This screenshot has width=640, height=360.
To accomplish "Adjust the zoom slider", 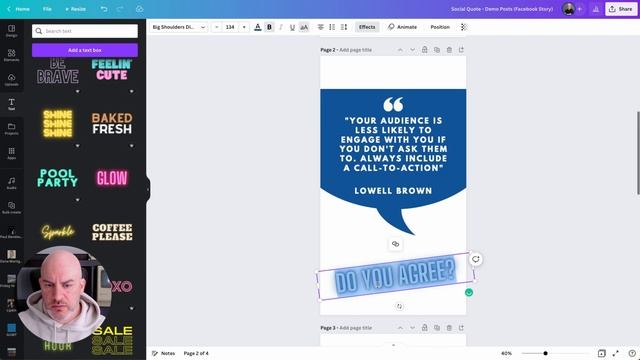I will click(x=545, y=353).
